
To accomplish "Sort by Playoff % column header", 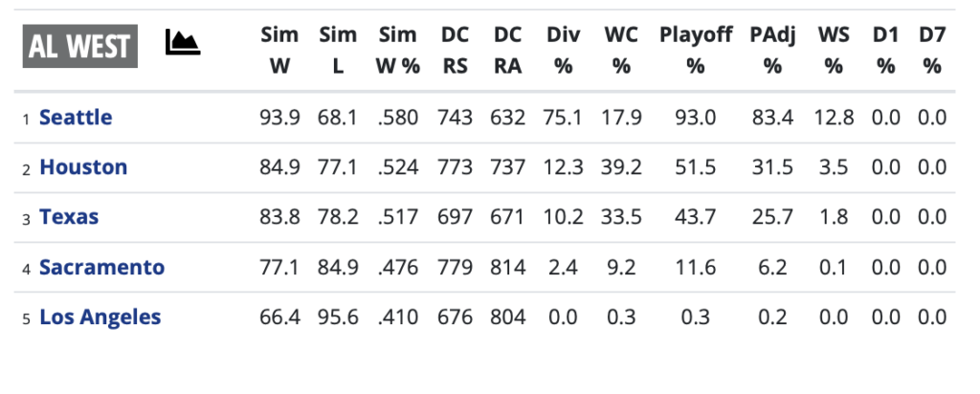I will pyautogui.click(x=696, y=51).
